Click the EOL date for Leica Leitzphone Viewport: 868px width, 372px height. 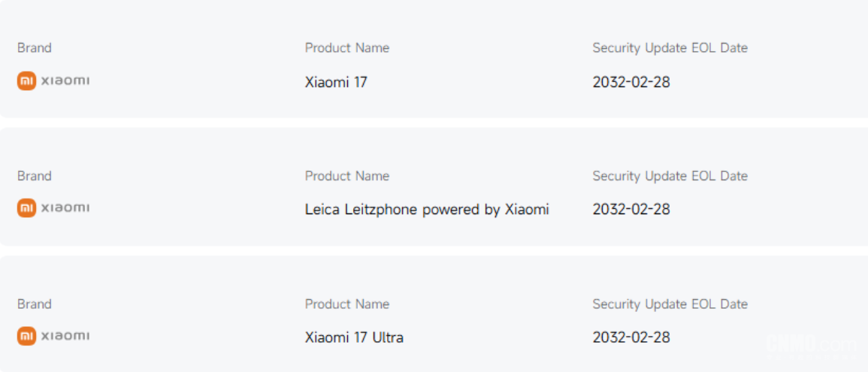[631, 210]
